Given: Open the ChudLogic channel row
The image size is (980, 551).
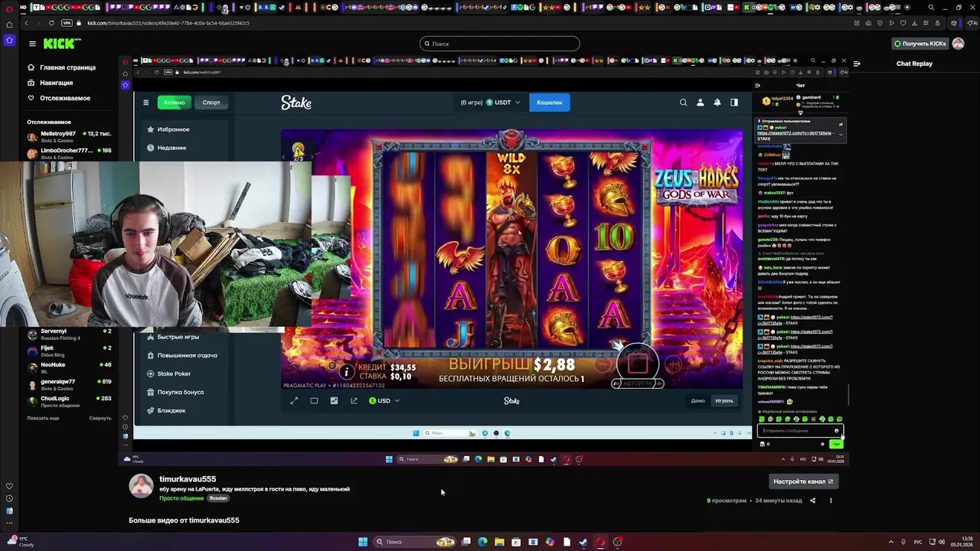Looking at the screenshot, I should [69, 401].
